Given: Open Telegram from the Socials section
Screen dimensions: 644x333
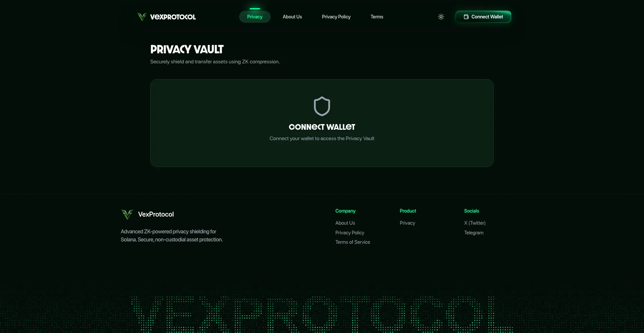Looking at the screenshot, I should pos(473,232).
